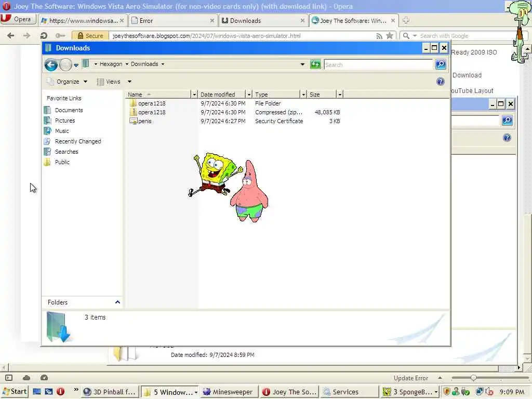Image resolution: width=532 pixels, height=399 pixels.
Task: Click the Views button
Action: point(109,82)
